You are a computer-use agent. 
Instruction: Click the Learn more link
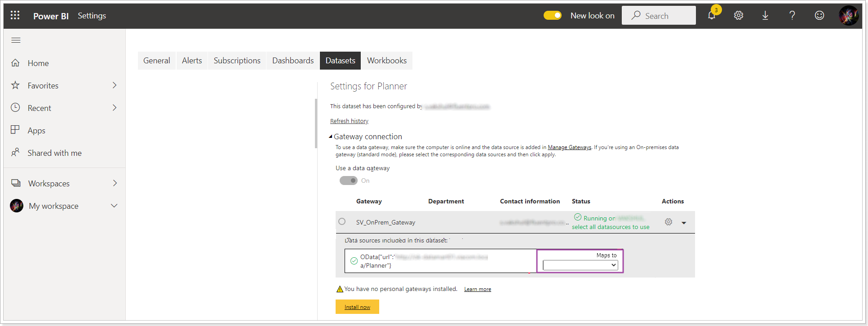pos(478,289)
